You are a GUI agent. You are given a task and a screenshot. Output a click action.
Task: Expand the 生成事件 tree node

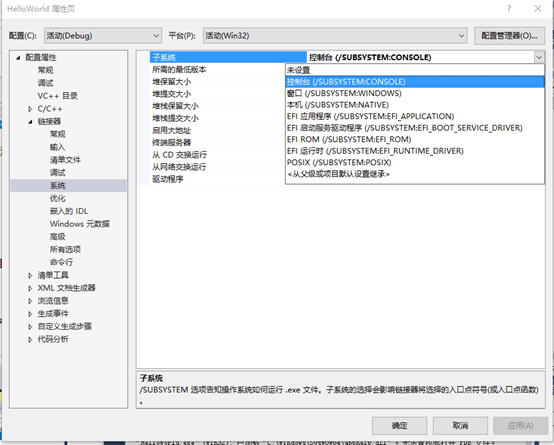[x=30, y=314]
